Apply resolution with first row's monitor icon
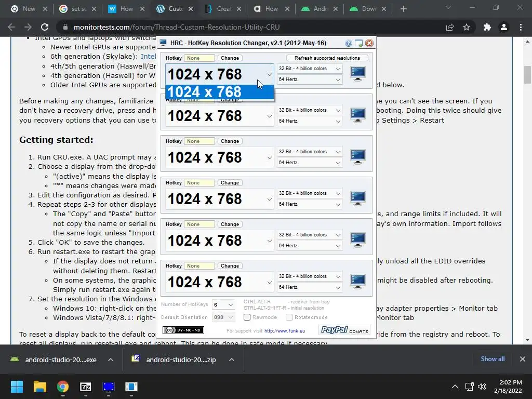Viewport: 532px width, 399px height. pos(358,74)
